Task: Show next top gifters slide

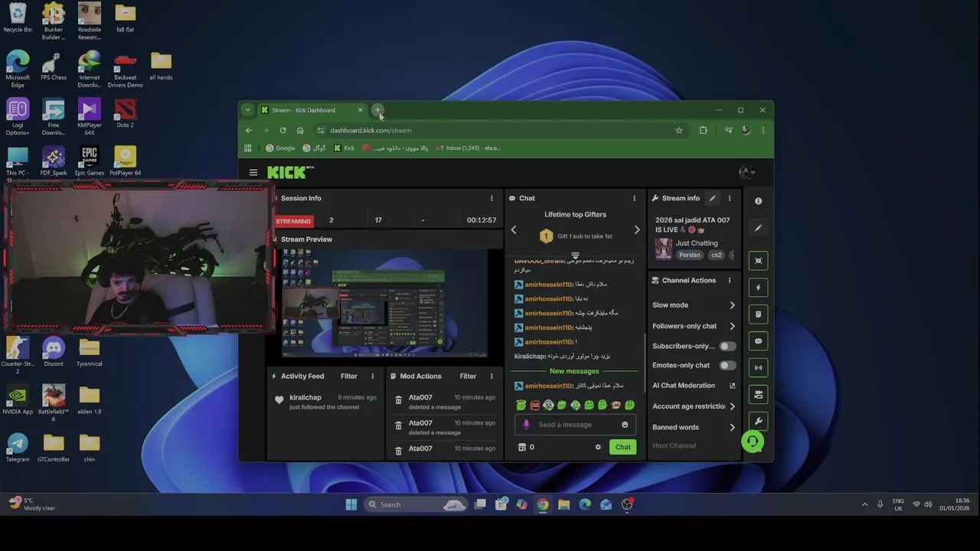Action: click(x=636, y=230)
